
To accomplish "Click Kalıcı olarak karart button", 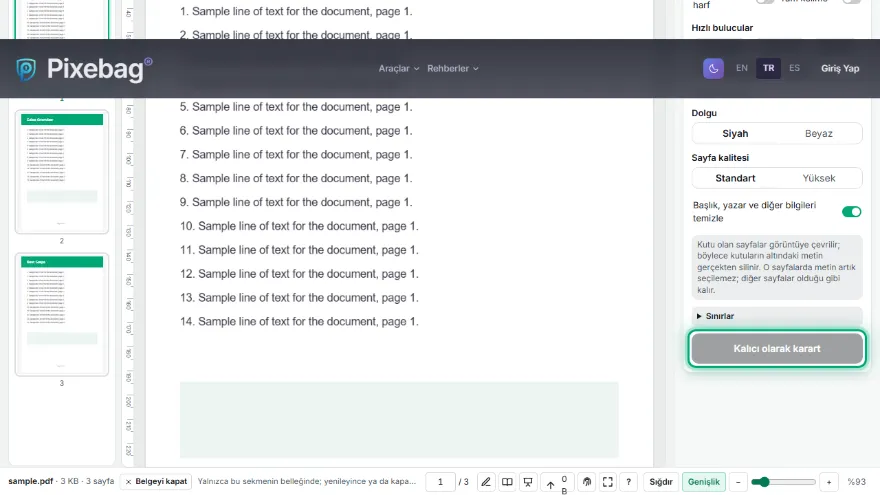I will tap(777, 349).
